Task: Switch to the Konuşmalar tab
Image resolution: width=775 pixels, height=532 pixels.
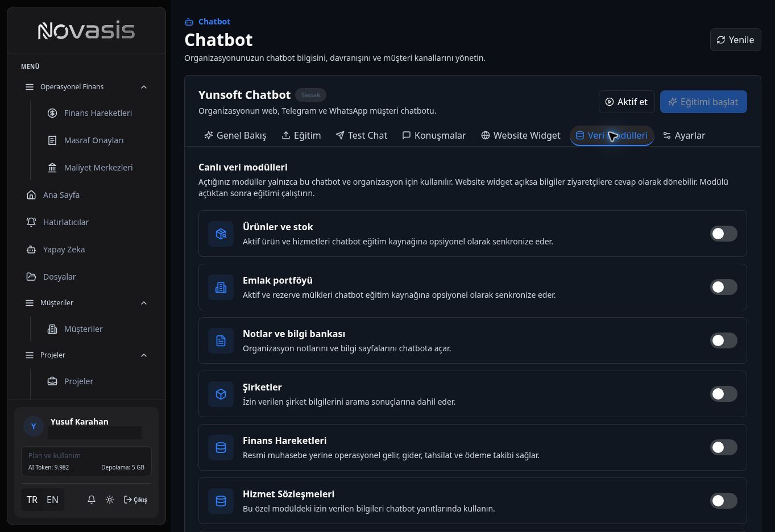Action: click(x=434, y=135)
